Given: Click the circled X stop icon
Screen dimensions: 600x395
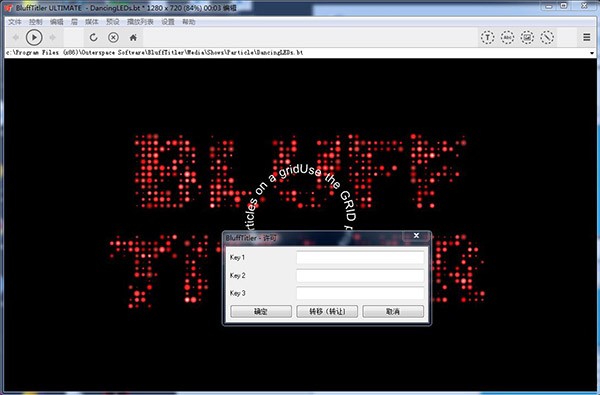Looking at the screenshot, I should point(113,38).
